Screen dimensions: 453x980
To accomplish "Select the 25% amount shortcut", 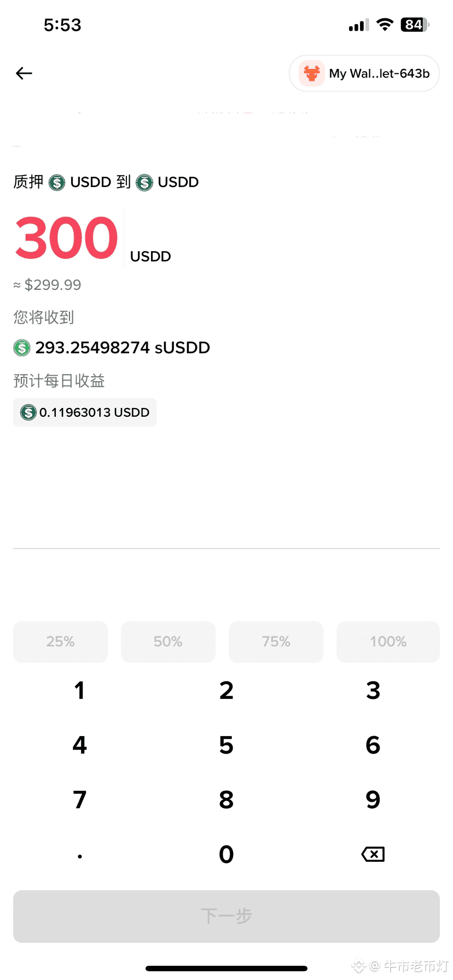I will point(61,641).
